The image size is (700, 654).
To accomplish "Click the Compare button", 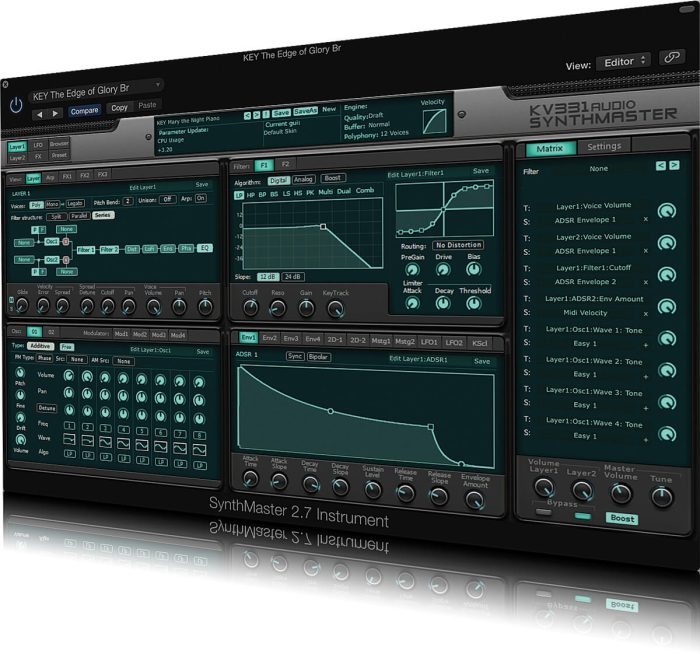I will coord(84,111).
